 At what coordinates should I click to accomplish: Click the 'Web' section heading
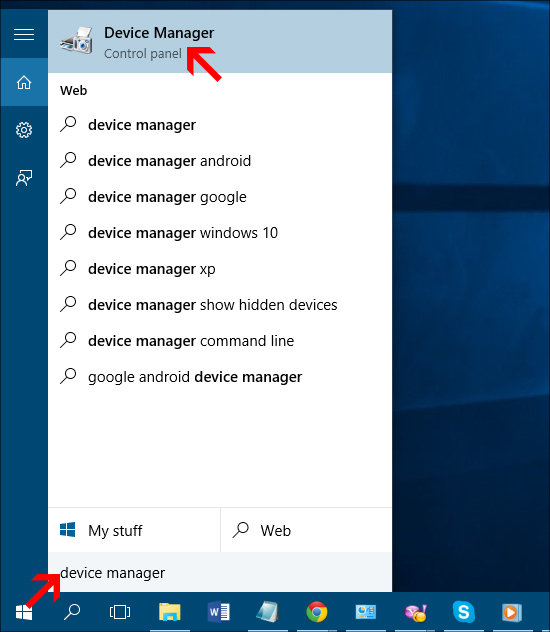73,90
